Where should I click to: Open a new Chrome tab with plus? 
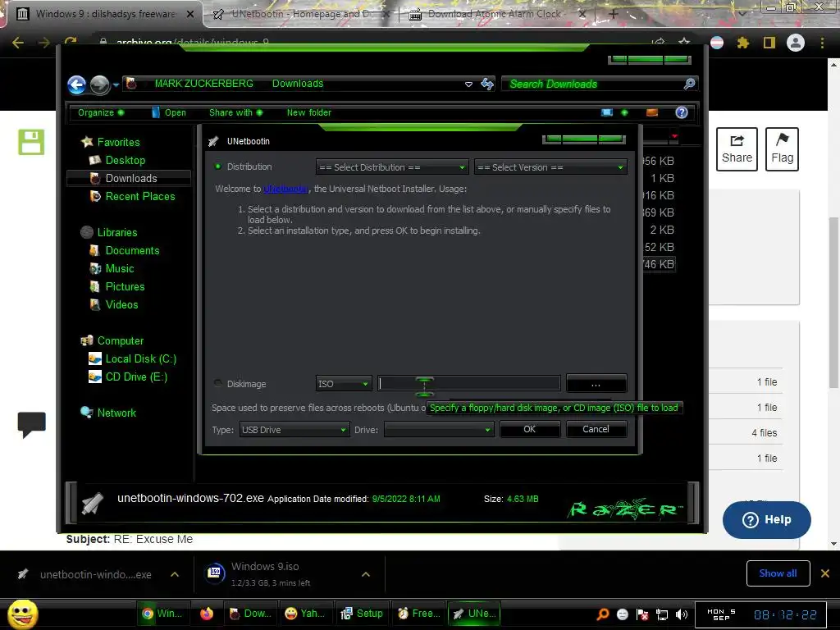(614, 14)
